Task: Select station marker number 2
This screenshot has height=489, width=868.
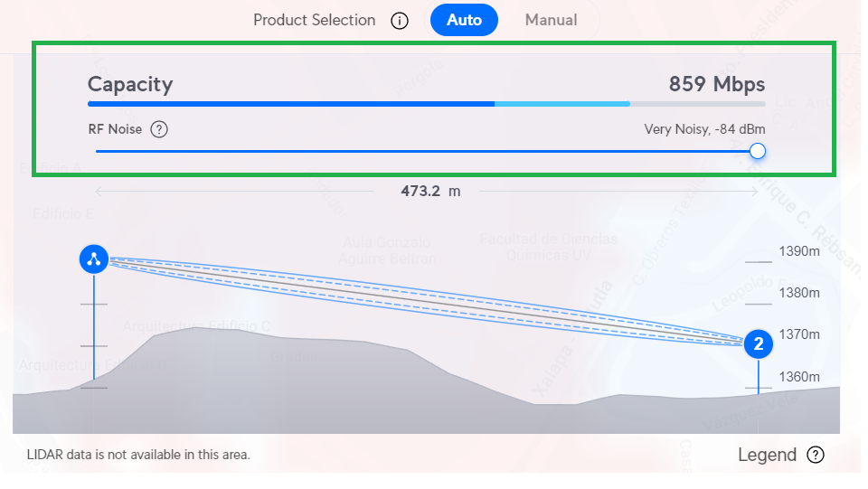Action: (758, 344)
